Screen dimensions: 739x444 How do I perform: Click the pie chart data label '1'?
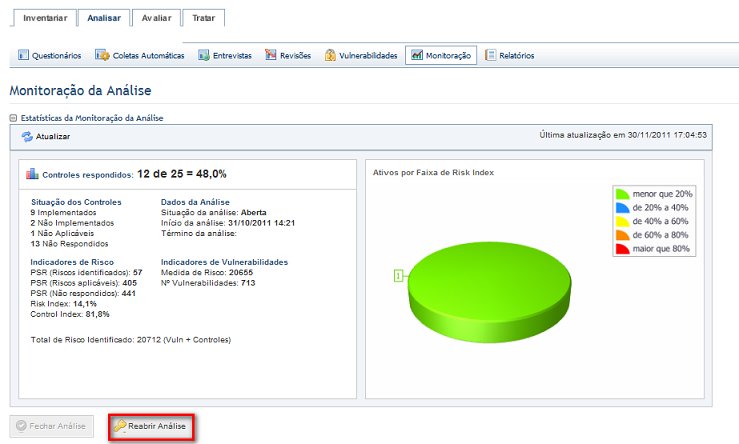[x=398, y=276]
